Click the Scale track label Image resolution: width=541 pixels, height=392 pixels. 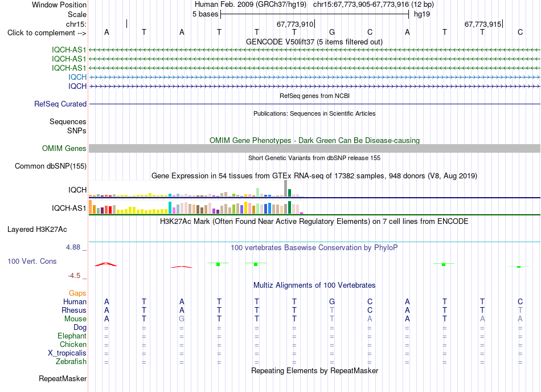(77, 14)
